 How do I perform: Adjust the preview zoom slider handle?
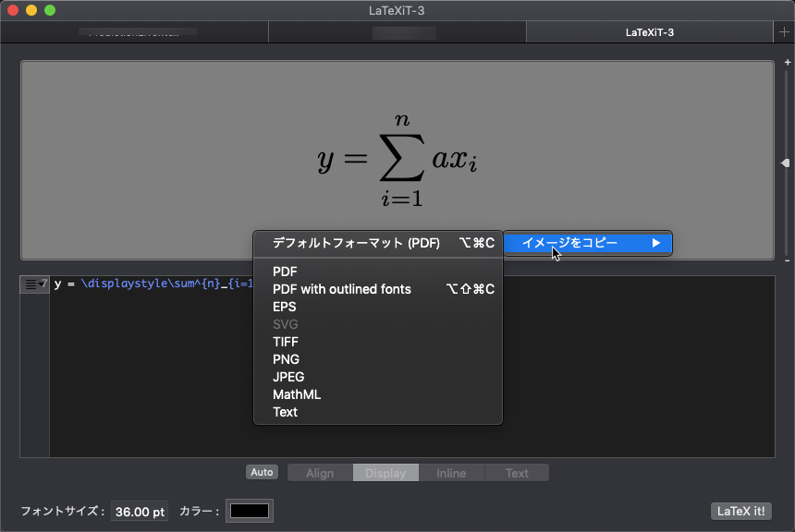786,163
